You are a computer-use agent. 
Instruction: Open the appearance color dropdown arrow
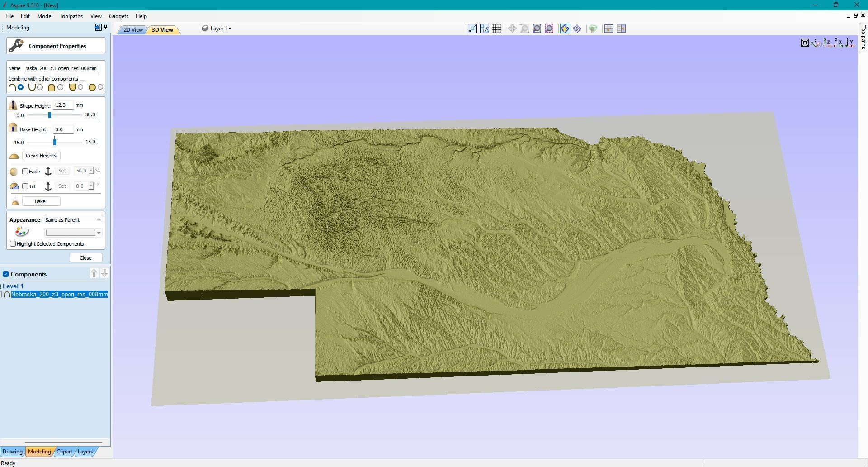(99, 233)
